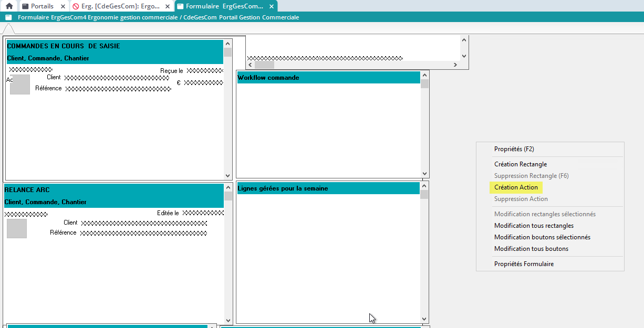Click the small triangular tab marker below title bar
This screenshot has width=644, height=328.
[8, 29]
